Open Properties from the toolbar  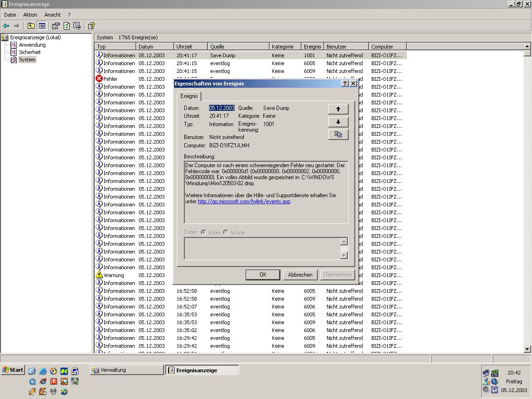point(55,26)
